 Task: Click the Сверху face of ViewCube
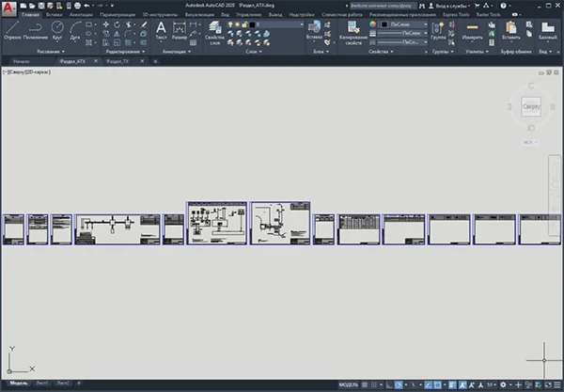tap(531, 106)
